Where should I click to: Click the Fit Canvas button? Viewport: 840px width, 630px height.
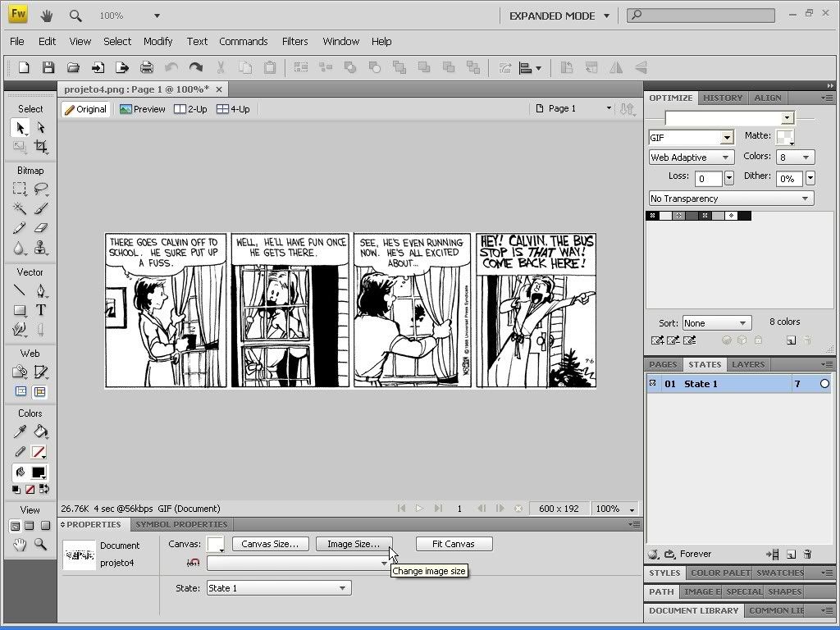pos(454,544)
